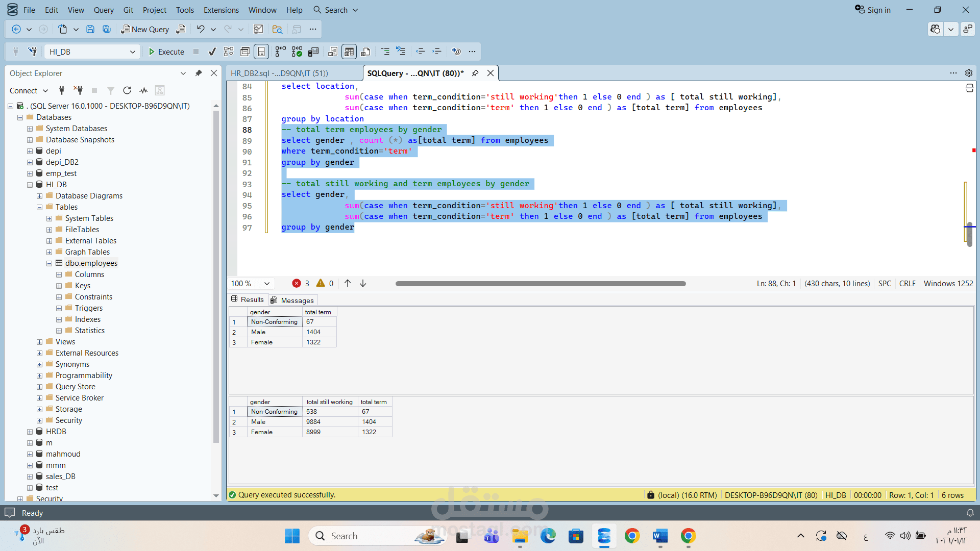Collapse the HI_DB database node
The height and width of the screenshot is (551, 980).
click(30, 185)
